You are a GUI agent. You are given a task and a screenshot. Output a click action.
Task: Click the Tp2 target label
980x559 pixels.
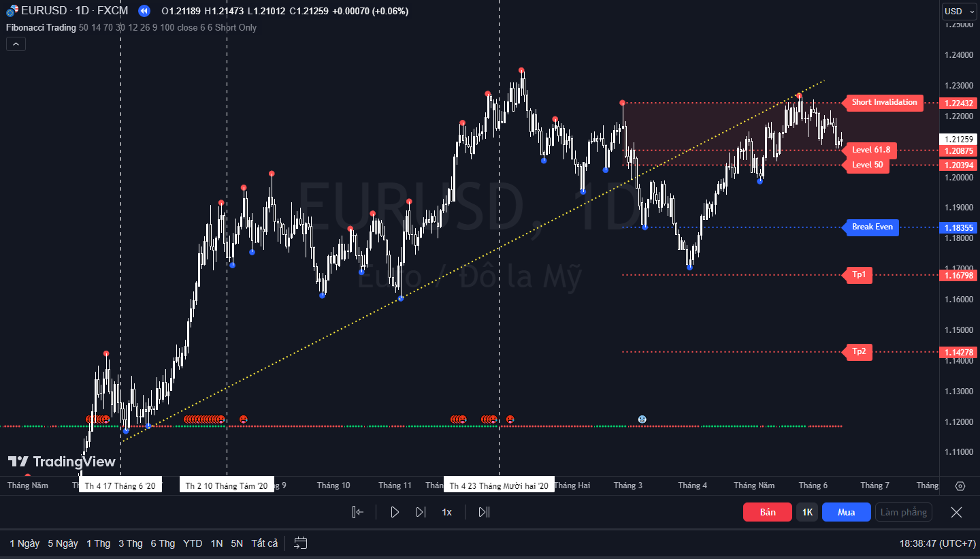(x=859, y=352)
